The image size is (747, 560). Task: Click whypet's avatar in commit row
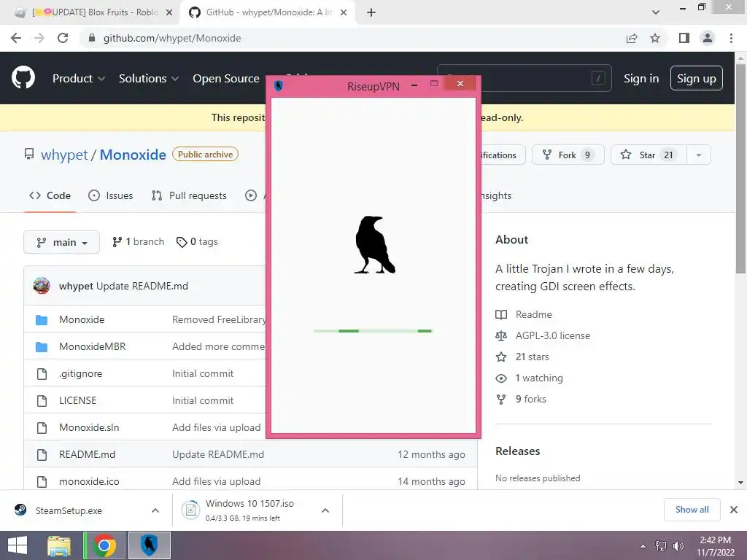click(42, 286)
